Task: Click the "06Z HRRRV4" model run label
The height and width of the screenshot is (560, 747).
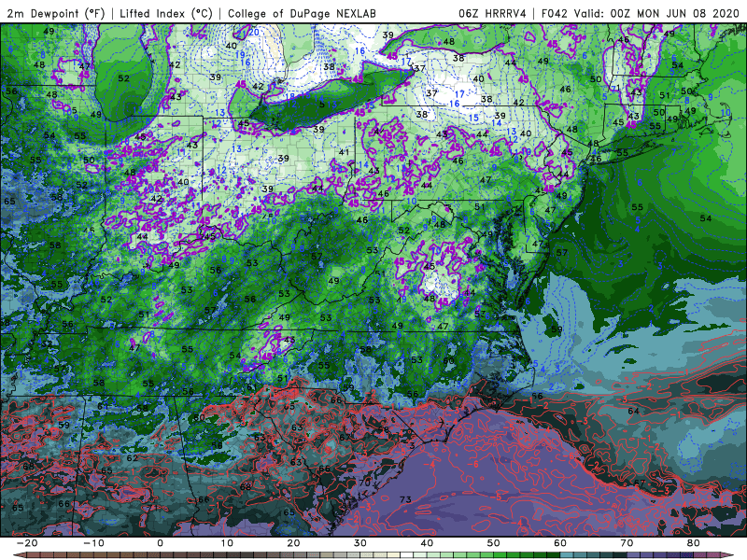Action: coord(492,13)
